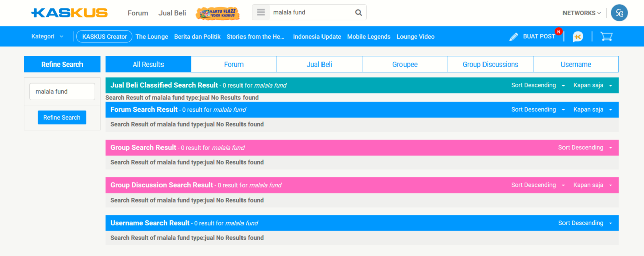
Task: Click the Jual Beli Classified Search Result heading
Action: [x=164, y=85]
